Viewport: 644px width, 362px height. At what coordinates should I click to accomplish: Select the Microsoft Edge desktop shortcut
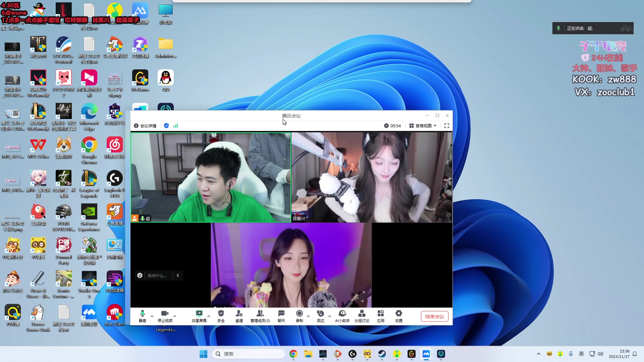89,117
